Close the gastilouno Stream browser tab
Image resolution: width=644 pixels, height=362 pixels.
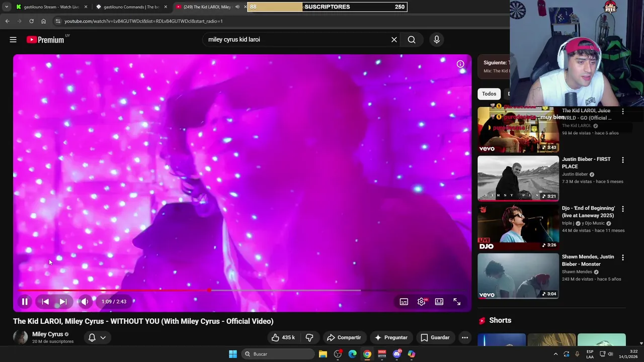[x=86, y=7]
